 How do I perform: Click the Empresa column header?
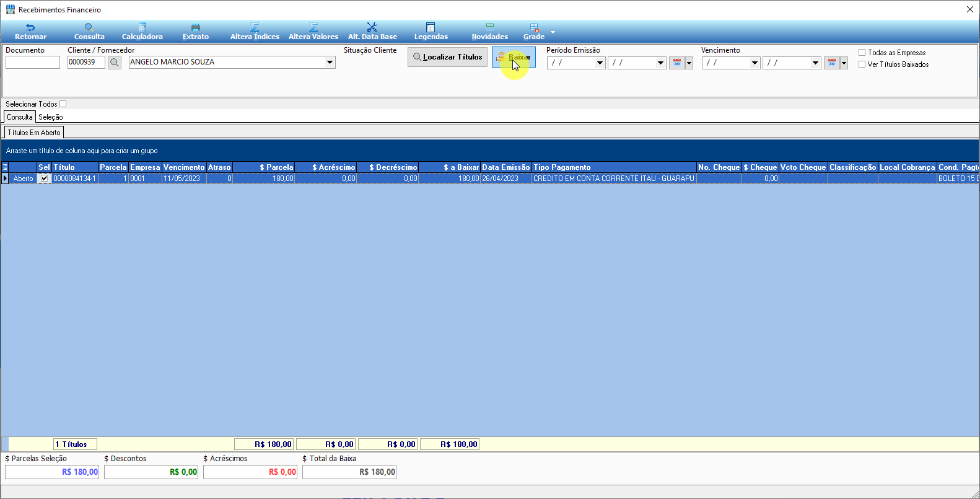click(145, 167)
